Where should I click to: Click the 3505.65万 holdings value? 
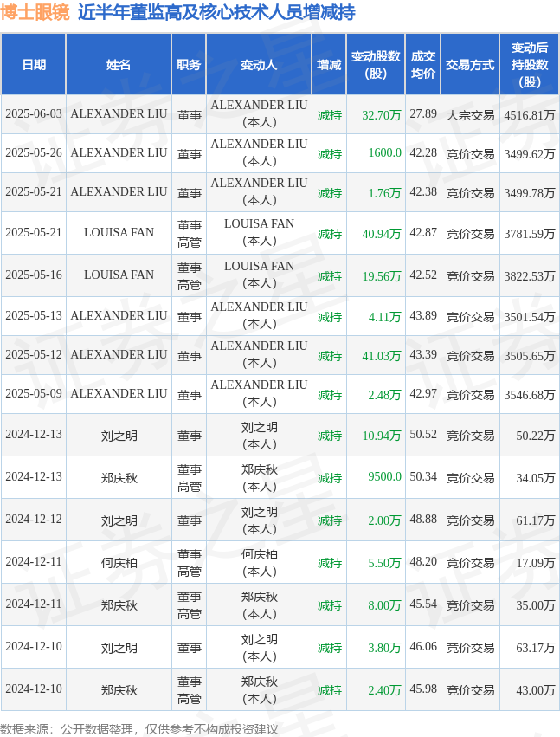tap(530, 356)
